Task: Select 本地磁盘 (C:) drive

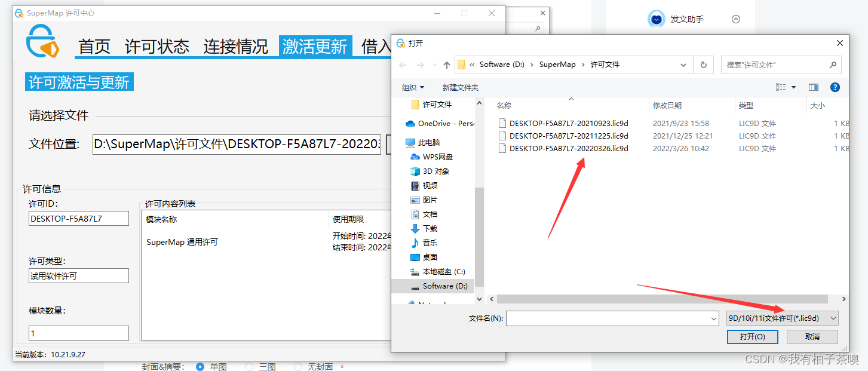Action: click(438, 271)
